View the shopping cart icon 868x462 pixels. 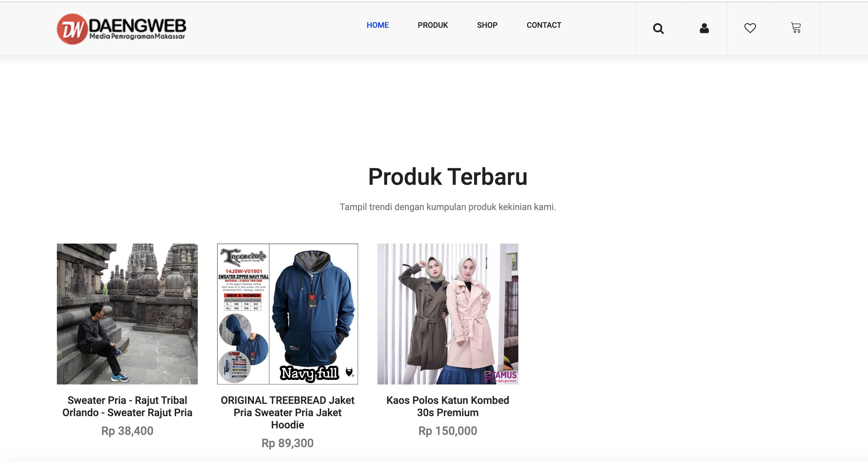pyautogui.click(x=796, y=28)
